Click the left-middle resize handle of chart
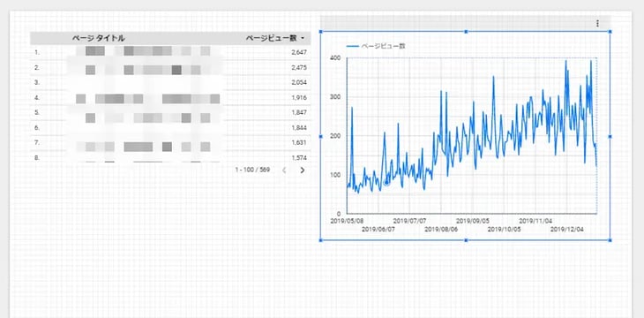This screenshot has height=318, width=644. point(321,136)
